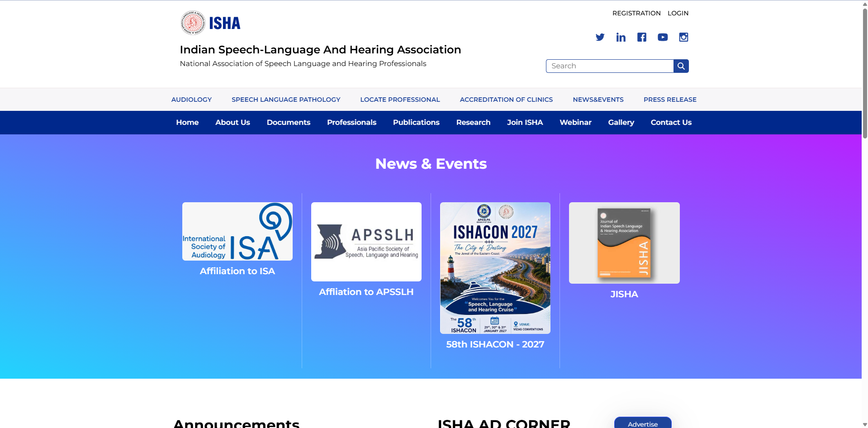Viewport: 868px width, 428px height.
Task: Open Professionals menu
Action: 351,123
